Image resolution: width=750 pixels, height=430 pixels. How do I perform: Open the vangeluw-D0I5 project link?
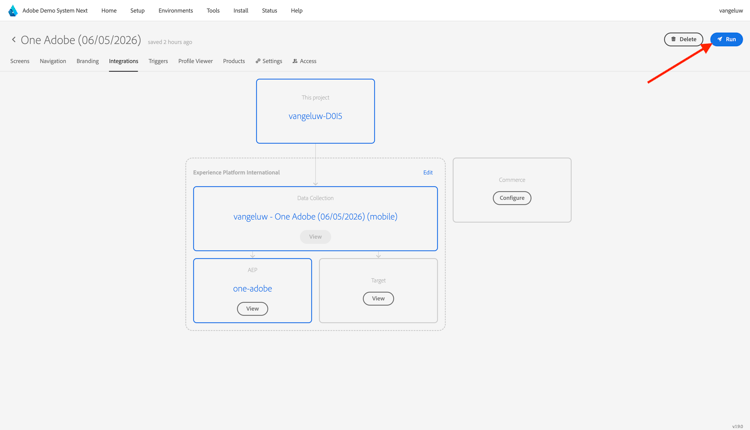click(315, 116)
